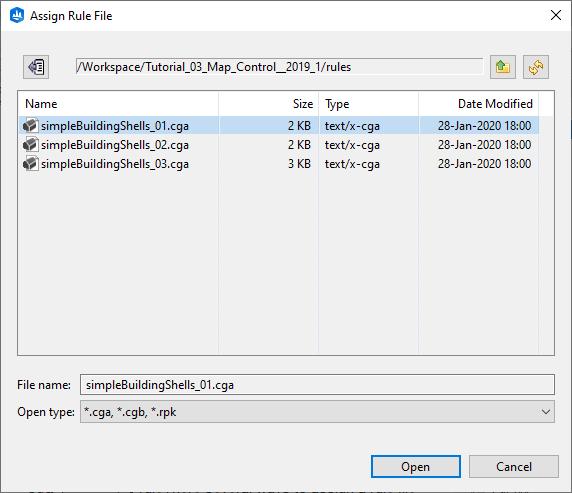
Task: Click the Open button
Action: 416,466
